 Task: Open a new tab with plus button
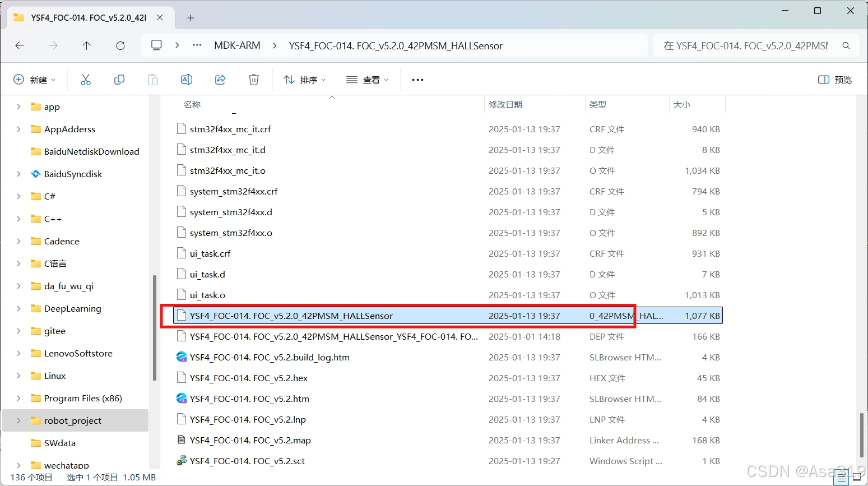pos(191,18)
